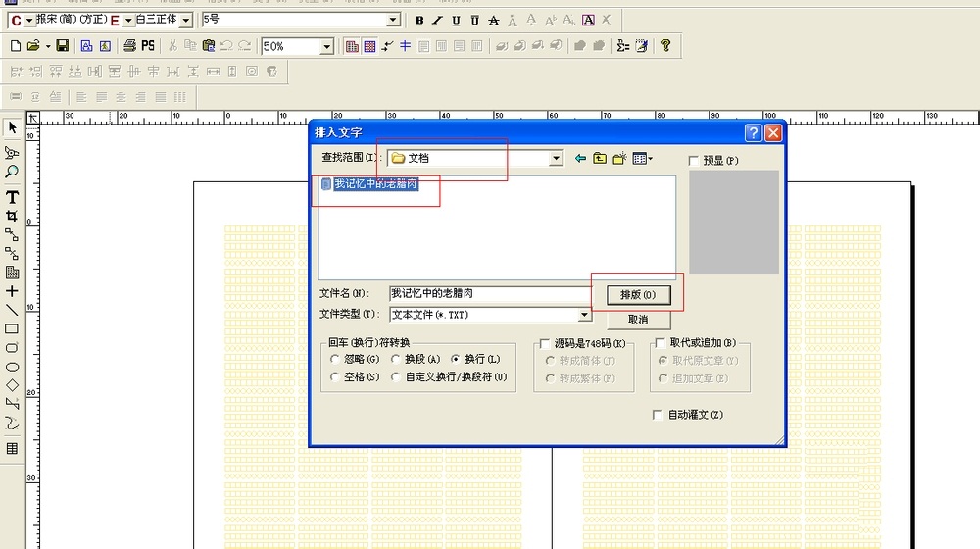Click the Print icon in the toolbar

(x=129, y=46)
